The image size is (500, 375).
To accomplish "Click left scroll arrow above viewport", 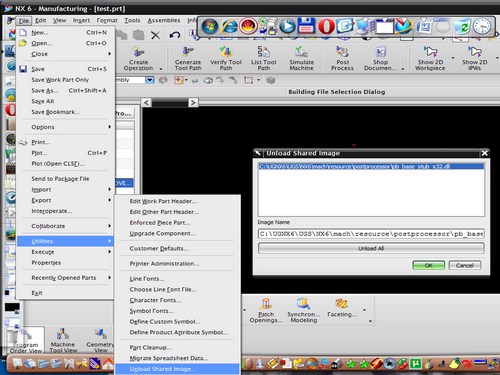I will pos(146,102).
